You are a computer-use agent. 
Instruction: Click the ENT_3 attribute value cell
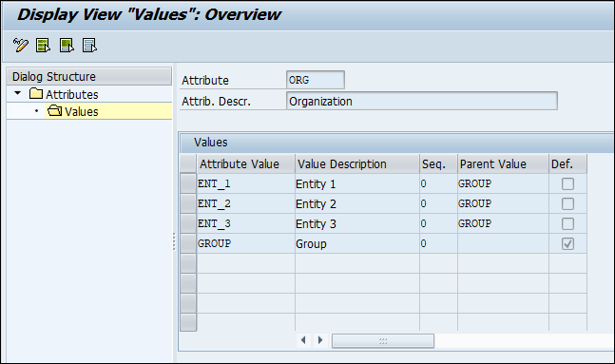pyautogui.click(x=245, y=223)
